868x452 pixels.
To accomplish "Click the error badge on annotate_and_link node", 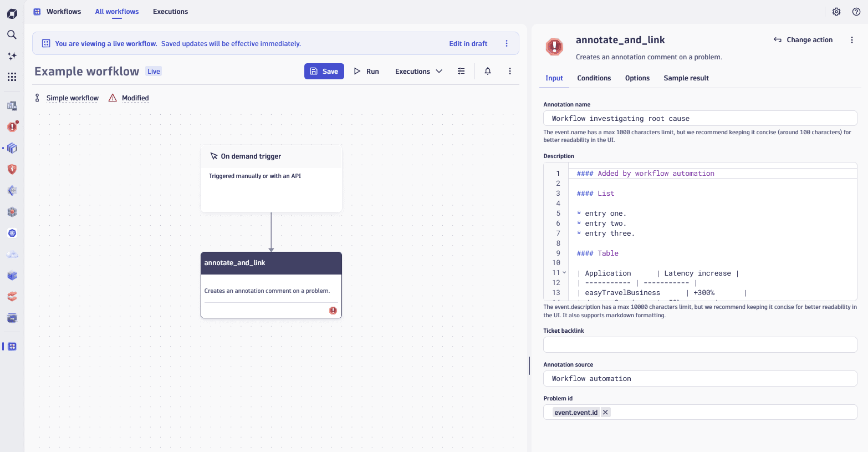I will [x=333, y=311].
